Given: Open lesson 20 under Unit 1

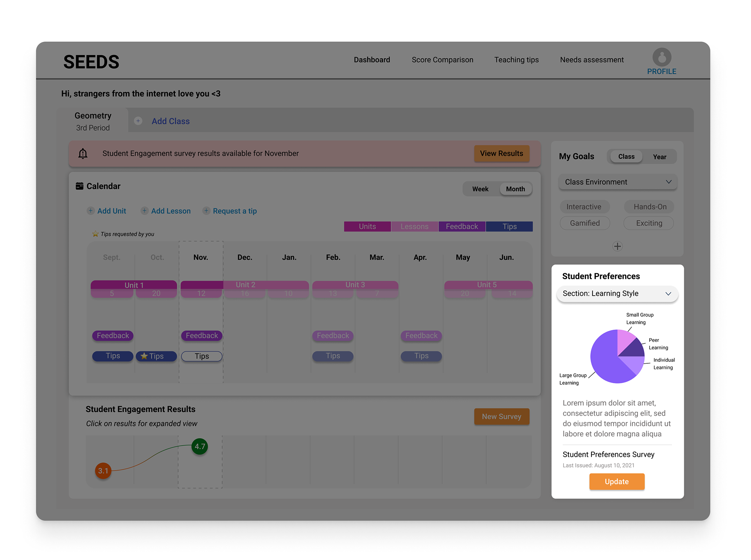Looking at the screenshot, I should click(156, 294).
